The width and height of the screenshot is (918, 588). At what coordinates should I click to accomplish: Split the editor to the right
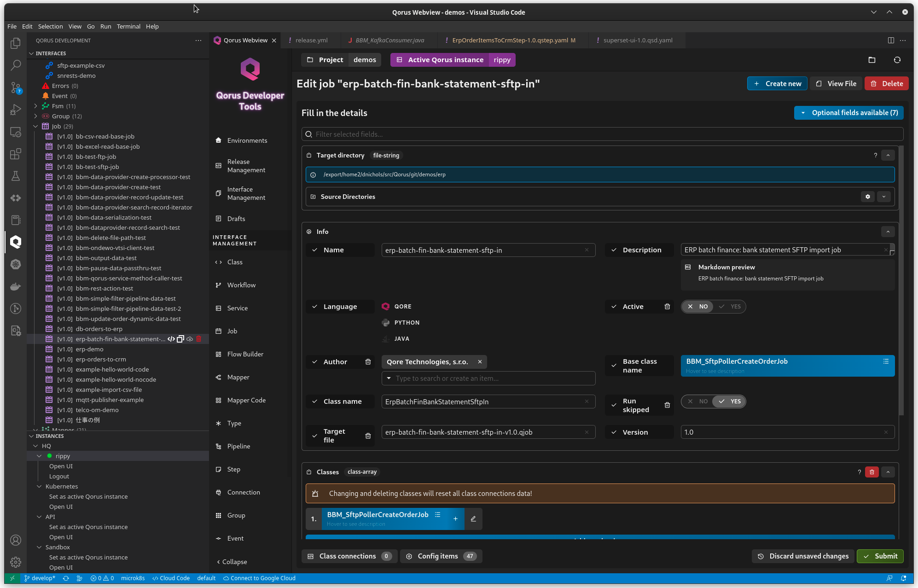[x=891, y=40]
